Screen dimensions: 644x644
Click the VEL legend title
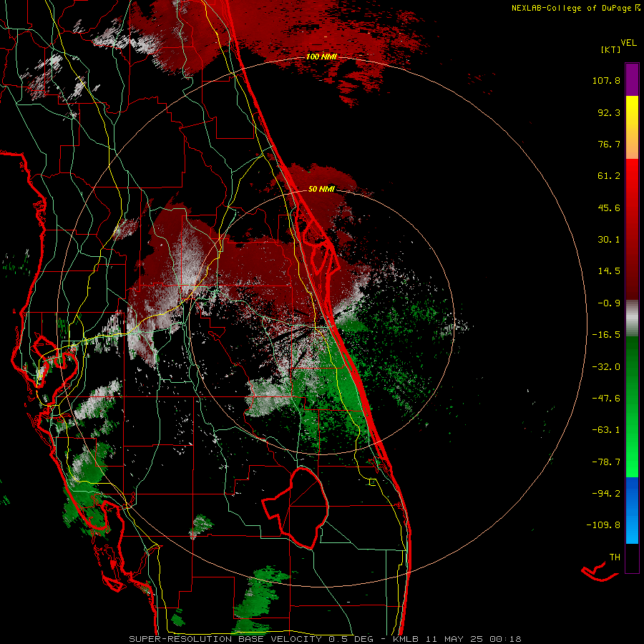click(628, 43)
